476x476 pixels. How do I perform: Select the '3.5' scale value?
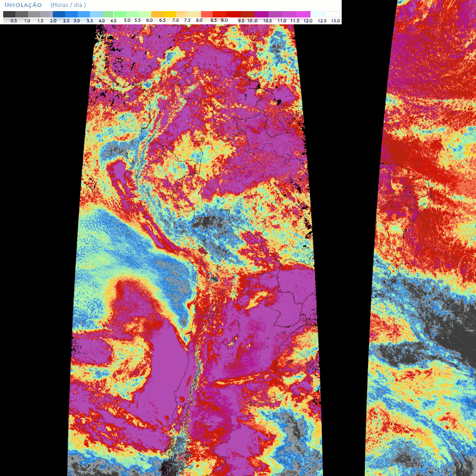point(90,21)
